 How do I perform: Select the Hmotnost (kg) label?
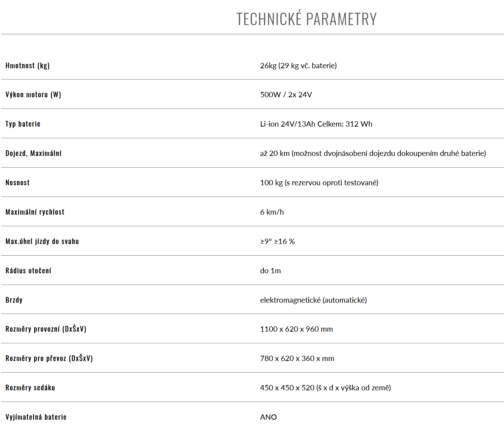coord(28,65)
